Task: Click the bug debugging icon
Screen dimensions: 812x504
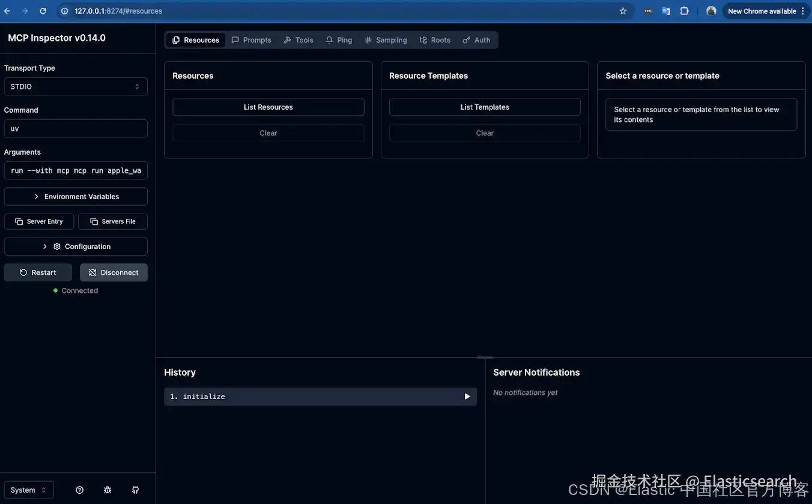Action: 108,490
